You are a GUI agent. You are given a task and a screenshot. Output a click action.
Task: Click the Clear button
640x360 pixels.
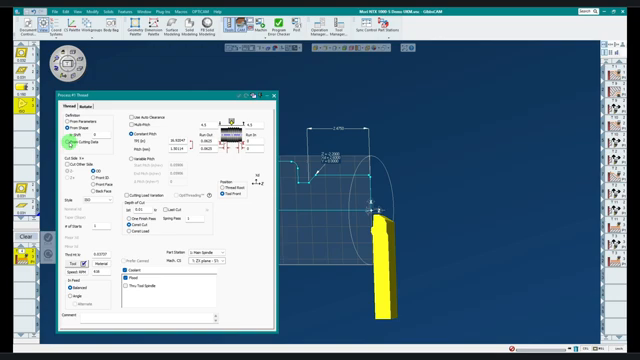click(26, 237)
